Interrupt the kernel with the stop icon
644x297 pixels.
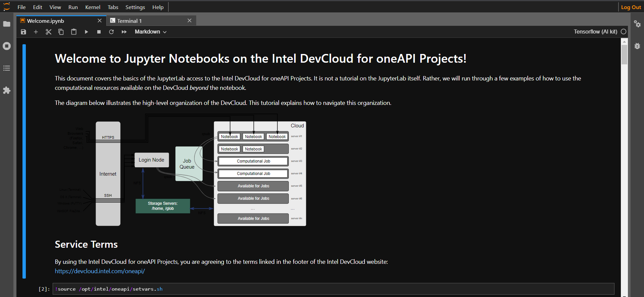point(99,32)
